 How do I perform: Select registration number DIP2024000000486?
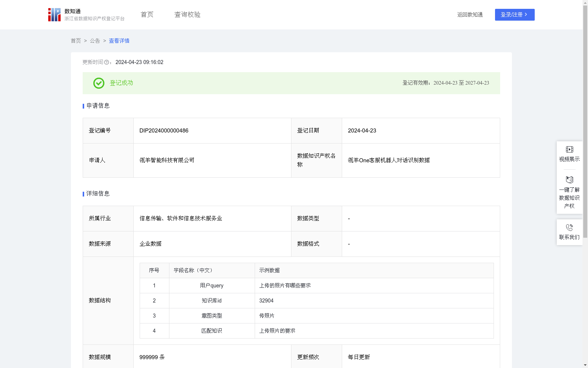tap(164, 131)
